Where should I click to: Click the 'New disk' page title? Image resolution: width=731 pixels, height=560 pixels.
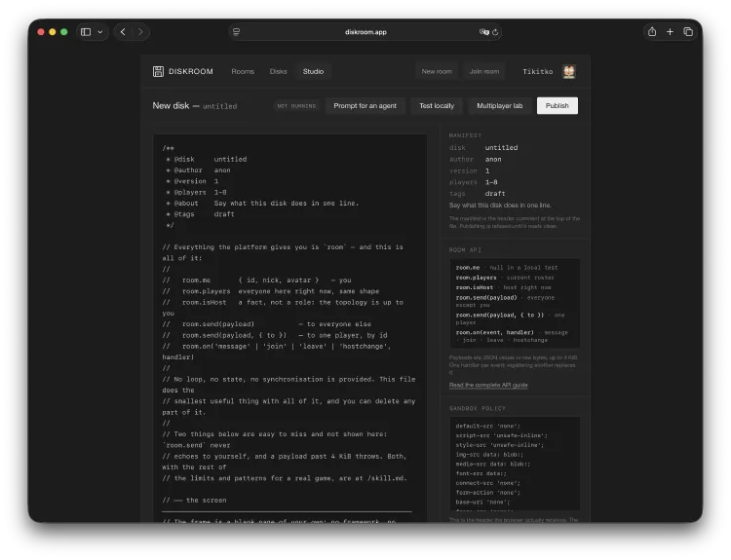click(x=171, y=106)
